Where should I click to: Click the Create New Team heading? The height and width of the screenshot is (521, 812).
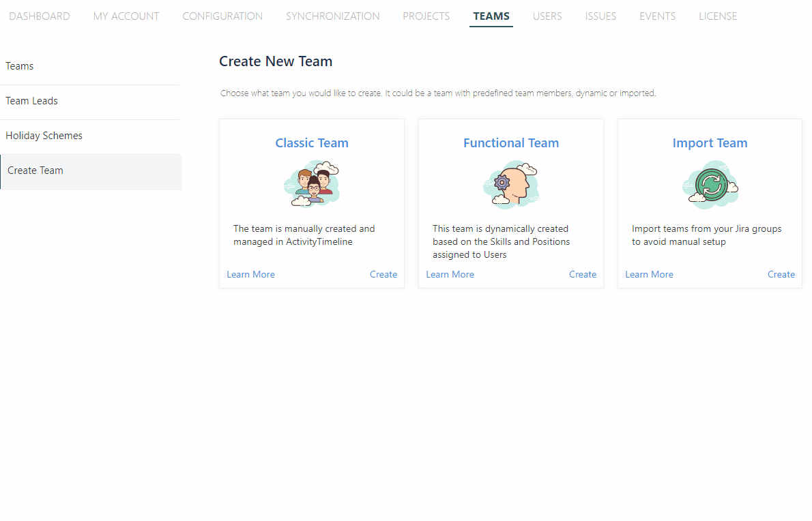276,61
